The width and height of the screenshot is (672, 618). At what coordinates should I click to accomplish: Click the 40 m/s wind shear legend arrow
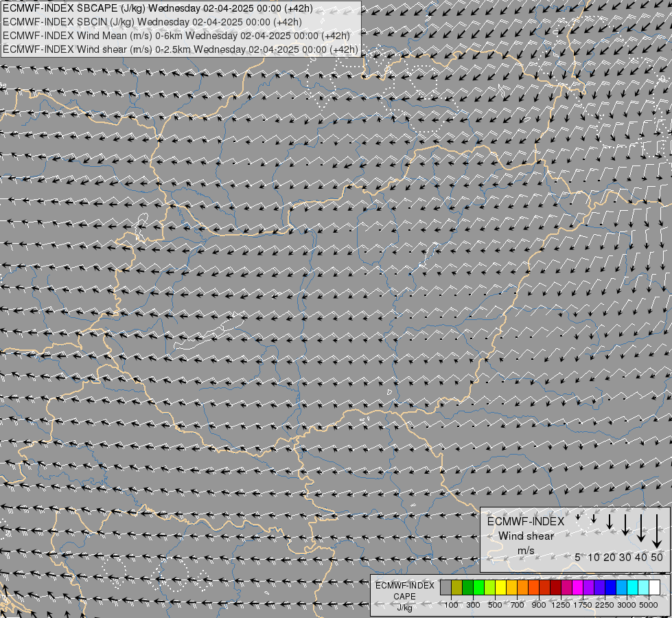pyautogui.click(x=641, y=528)
